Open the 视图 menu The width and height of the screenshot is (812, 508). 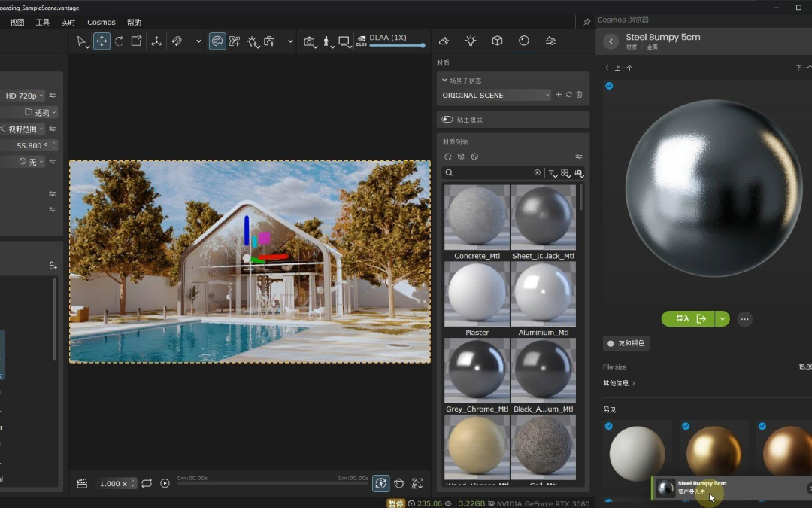click(17, 23)
